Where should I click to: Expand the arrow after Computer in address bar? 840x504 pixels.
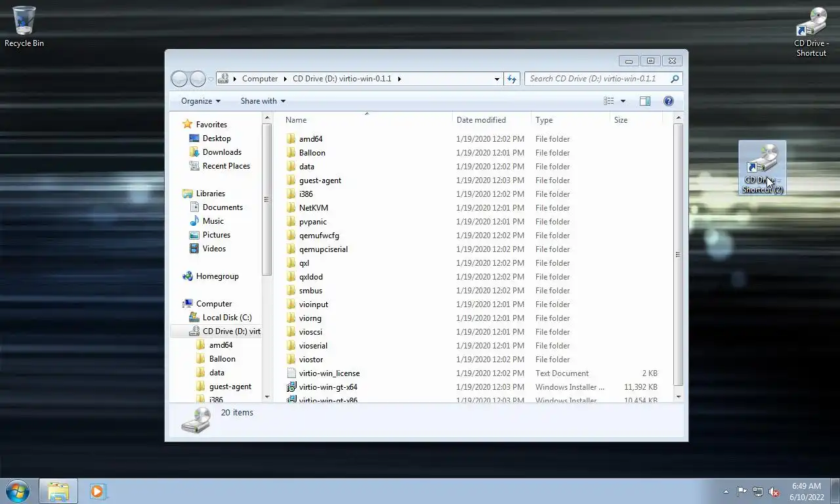(285, 79)
